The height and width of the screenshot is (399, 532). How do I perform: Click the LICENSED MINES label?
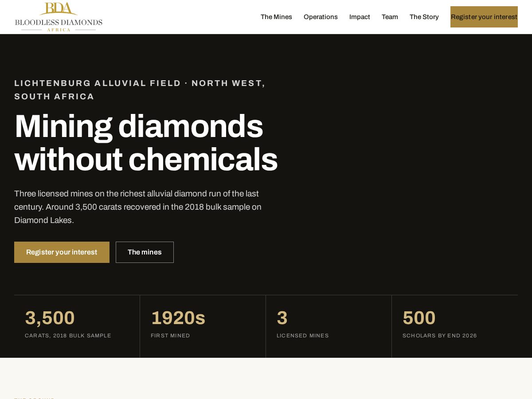click(303, 336)
